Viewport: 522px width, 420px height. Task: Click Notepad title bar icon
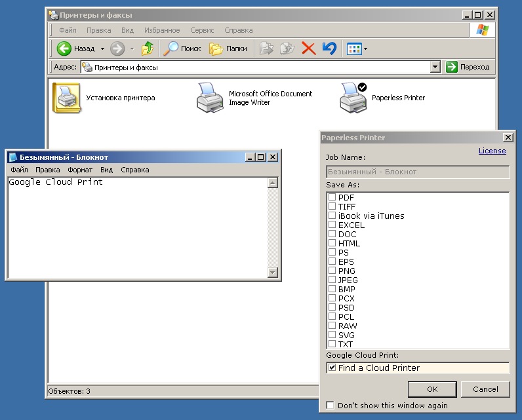coord(13,157)
